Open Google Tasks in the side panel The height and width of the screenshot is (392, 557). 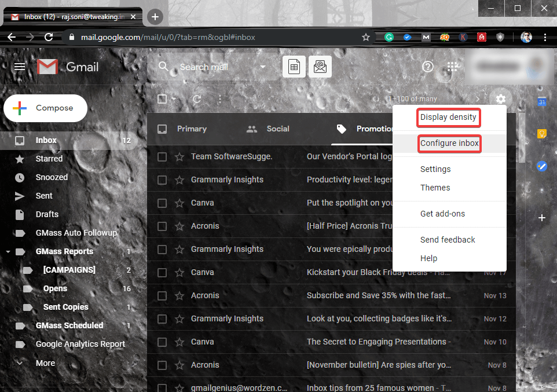click(x=541, y=166)
